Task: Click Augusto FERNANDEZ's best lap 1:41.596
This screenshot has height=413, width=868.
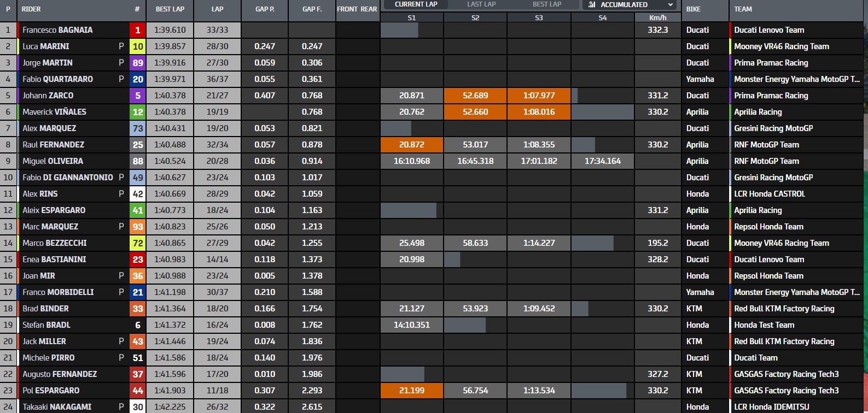Action: pyautogui.click(x=170, y=374)
